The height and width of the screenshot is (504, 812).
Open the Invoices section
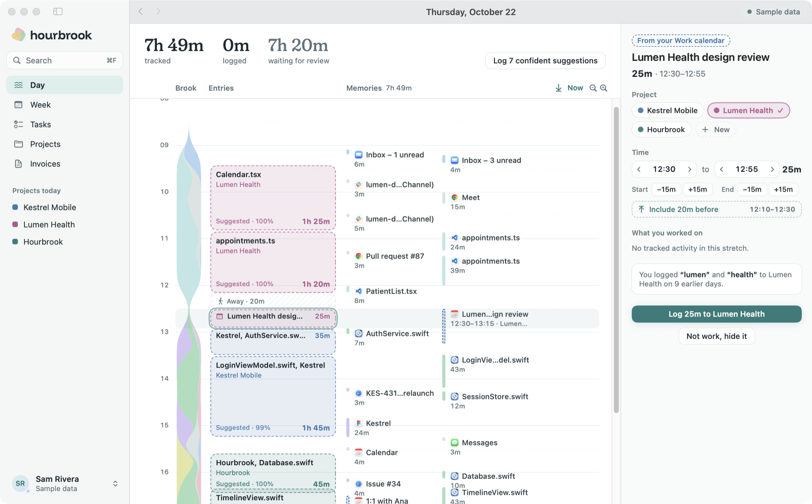65,164
